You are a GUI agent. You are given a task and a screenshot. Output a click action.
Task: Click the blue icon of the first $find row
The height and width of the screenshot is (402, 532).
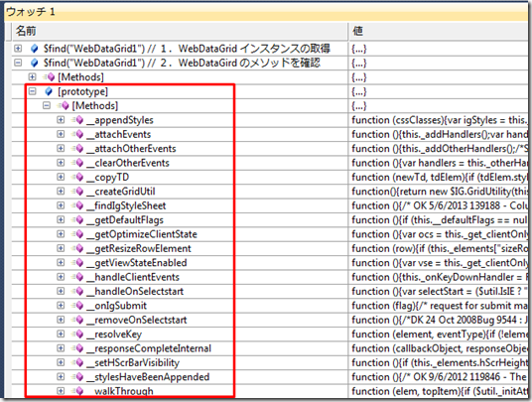[35, 49]
